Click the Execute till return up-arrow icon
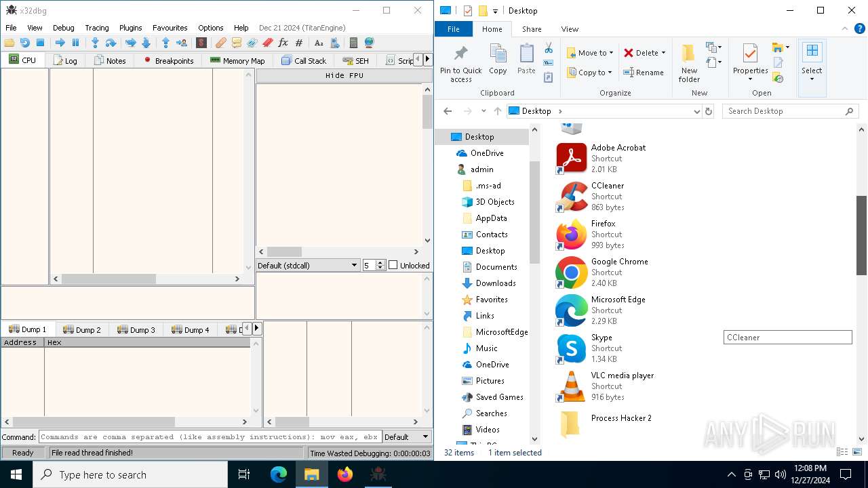Screen dimensions: 868x488 pyautogui.click(x=165, y=43)
